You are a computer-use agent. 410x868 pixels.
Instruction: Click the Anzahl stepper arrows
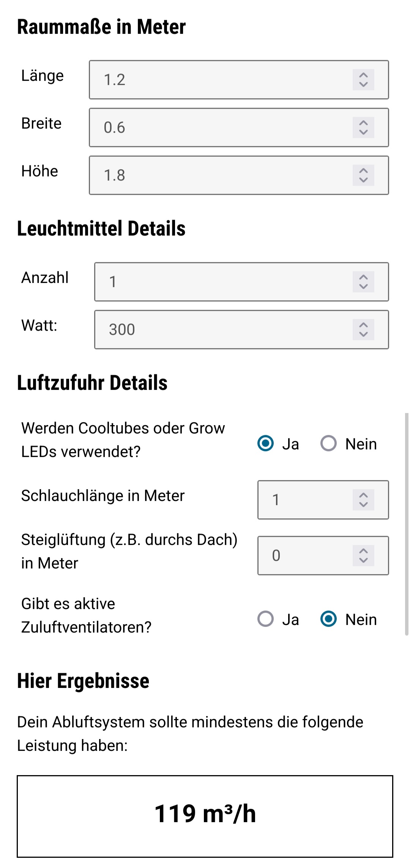coord(363,282)
